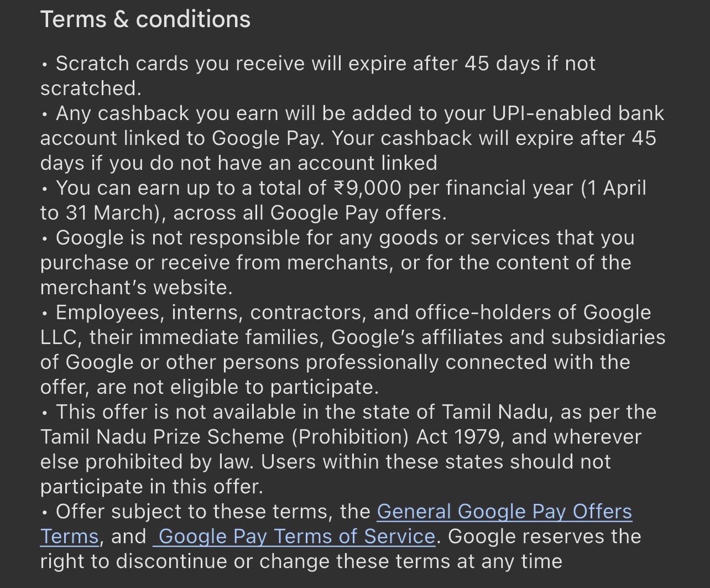
Task: Click the "participate in this offer" line
Action: [150, 487]
